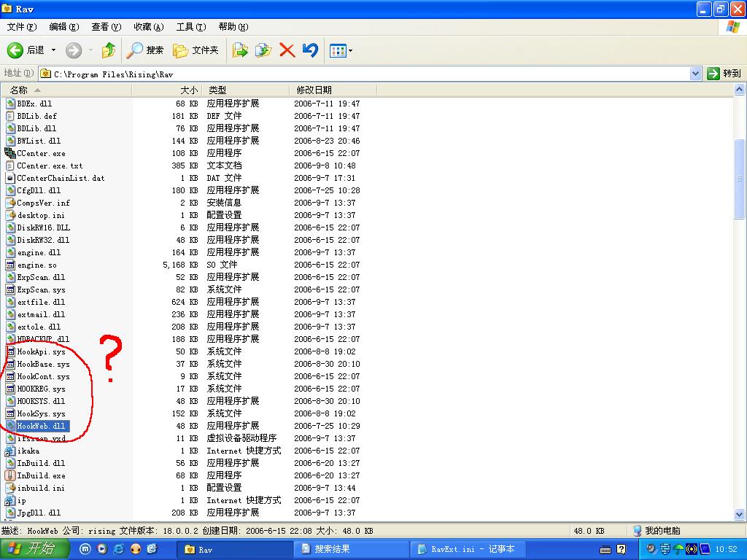Click the Copy To folder icon

(x=263, y=50)
